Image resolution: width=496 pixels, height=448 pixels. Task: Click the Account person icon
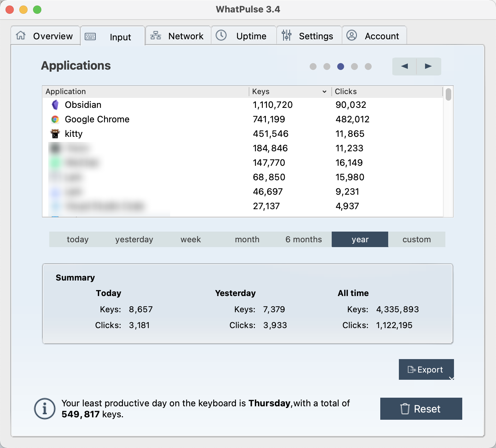point(352,35)
